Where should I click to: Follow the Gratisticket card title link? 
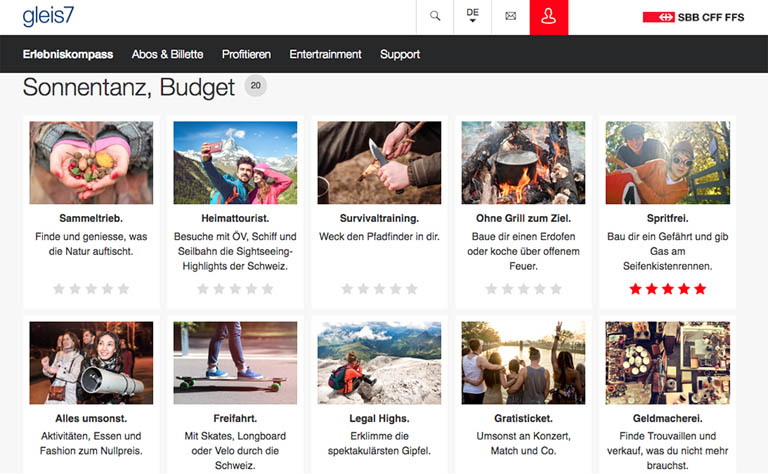(523, 418)
